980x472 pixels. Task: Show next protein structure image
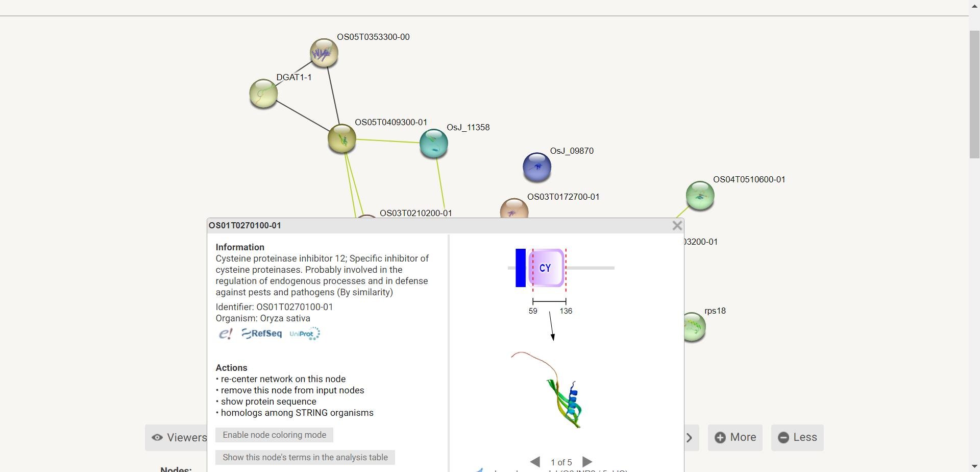[x=587, y=462]
